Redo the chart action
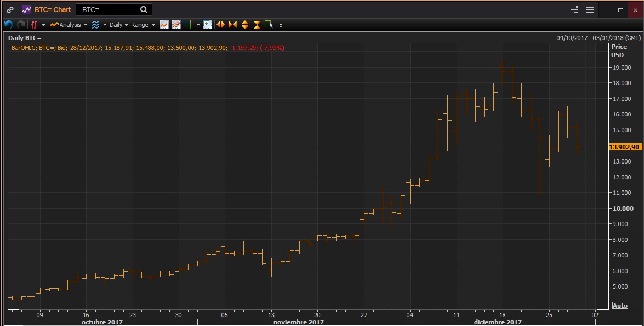644x326 pixels. 21,25
